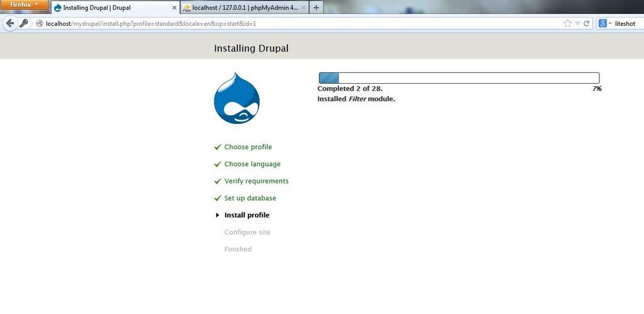
Task: Click the arrow marker beside Install profile
Action: tap(218, 215)
